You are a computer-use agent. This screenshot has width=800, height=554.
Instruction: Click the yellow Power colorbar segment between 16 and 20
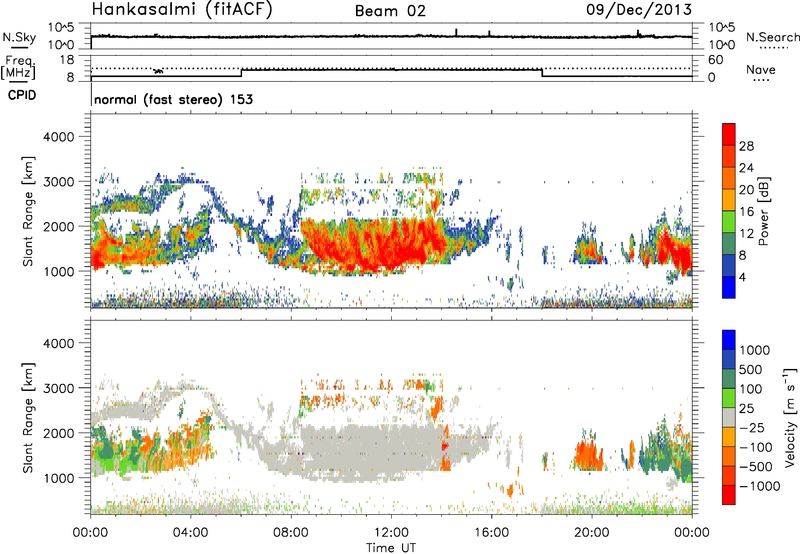(729, 200)
